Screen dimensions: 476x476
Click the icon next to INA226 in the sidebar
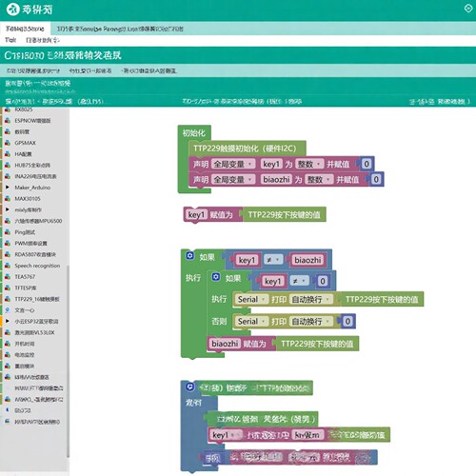(x=8, y=176)
